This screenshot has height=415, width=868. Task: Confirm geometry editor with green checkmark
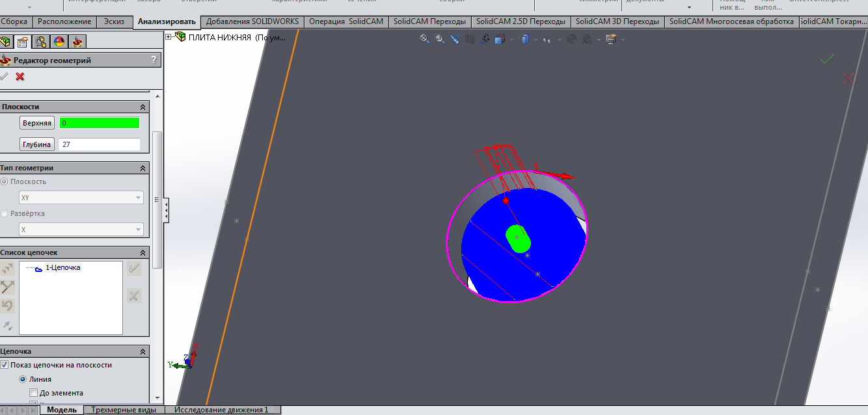tap(4, 77)
